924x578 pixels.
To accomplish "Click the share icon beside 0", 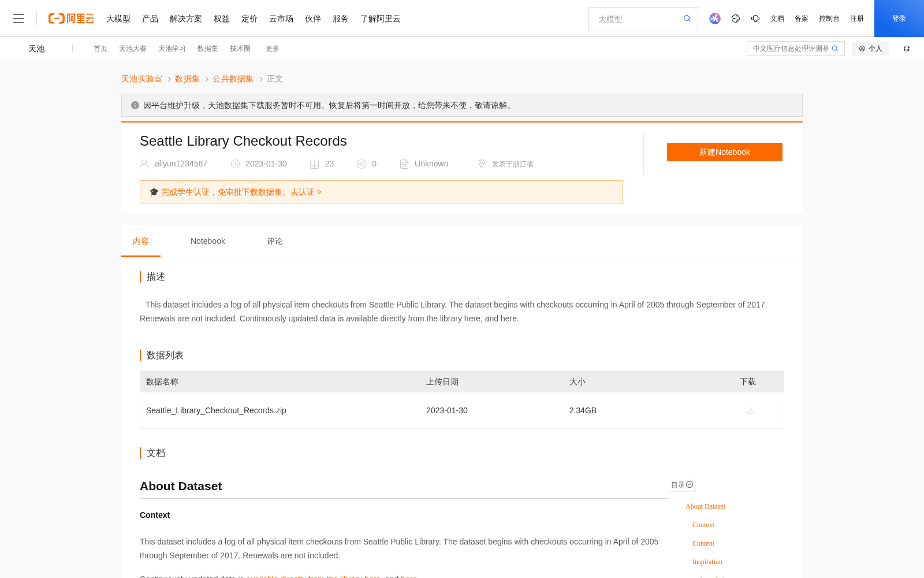I will tap(362, 164).
